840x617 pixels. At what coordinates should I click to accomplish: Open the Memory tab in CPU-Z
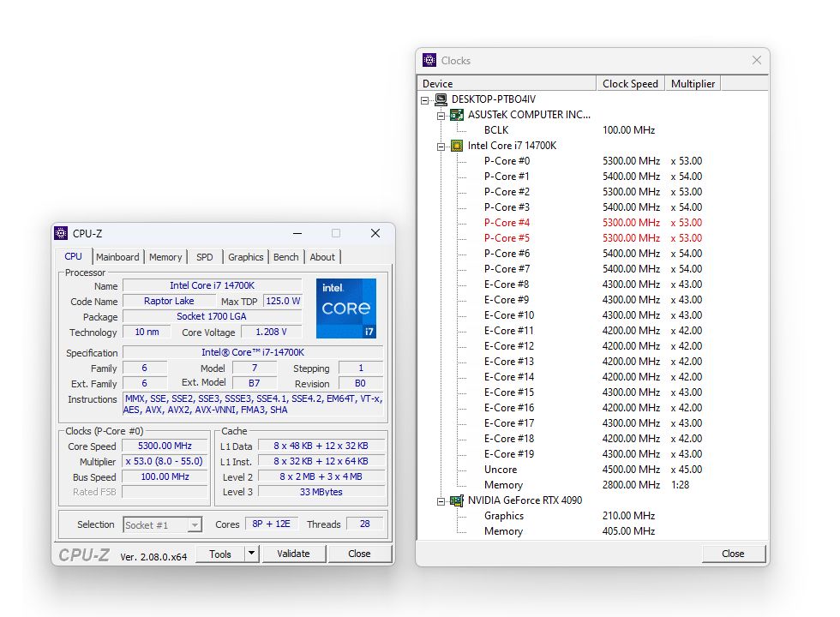pyautogui.click(x=165, y=257)
